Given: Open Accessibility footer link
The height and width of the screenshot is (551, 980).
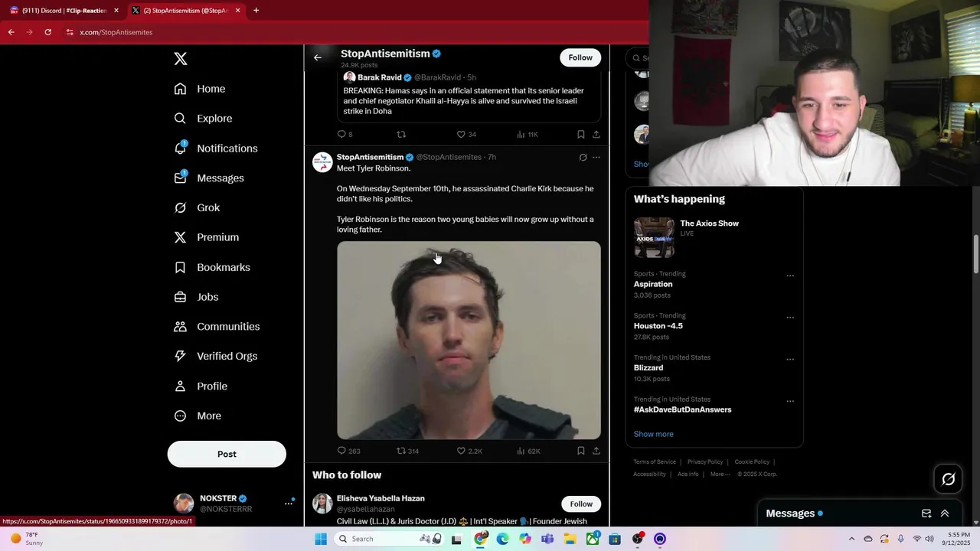Looking at the screenshot, I should click(649, 474).
